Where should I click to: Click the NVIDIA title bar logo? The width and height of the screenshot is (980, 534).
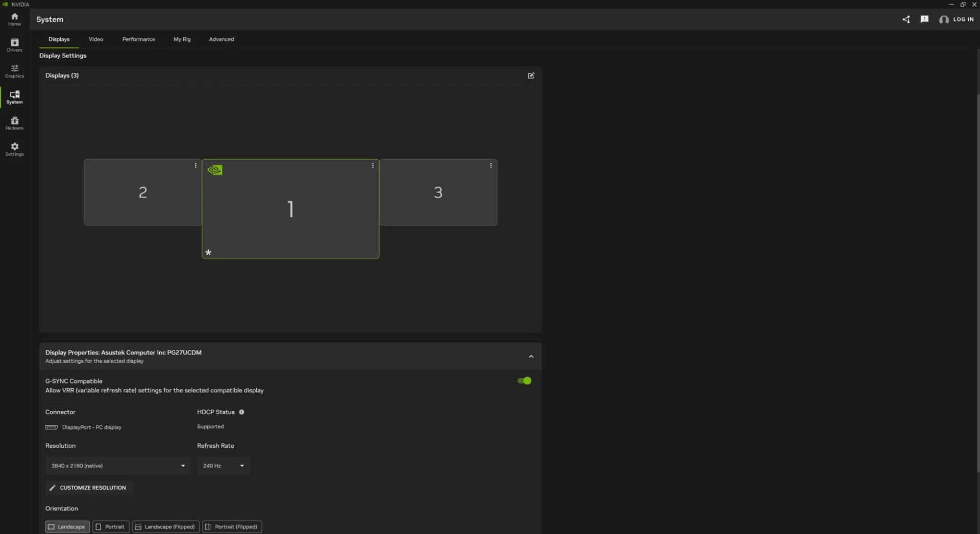(x=5, y=4)
